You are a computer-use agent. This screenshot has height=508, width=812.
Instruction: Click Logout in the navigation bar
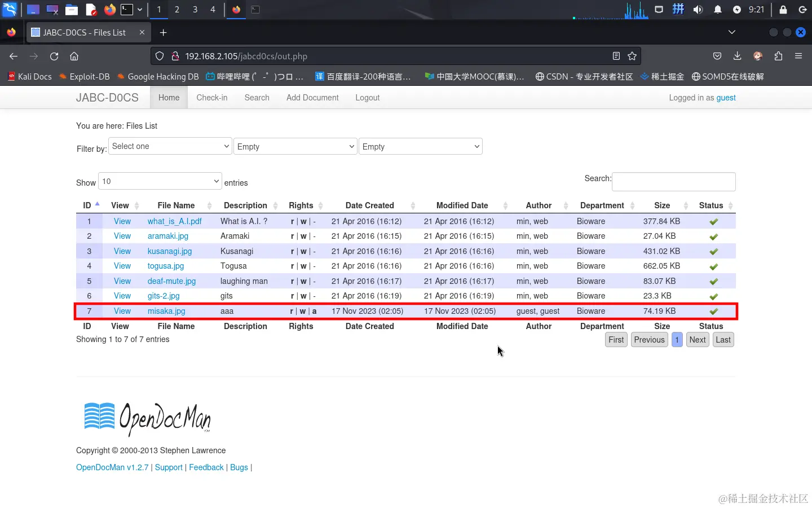click(368, 98)
